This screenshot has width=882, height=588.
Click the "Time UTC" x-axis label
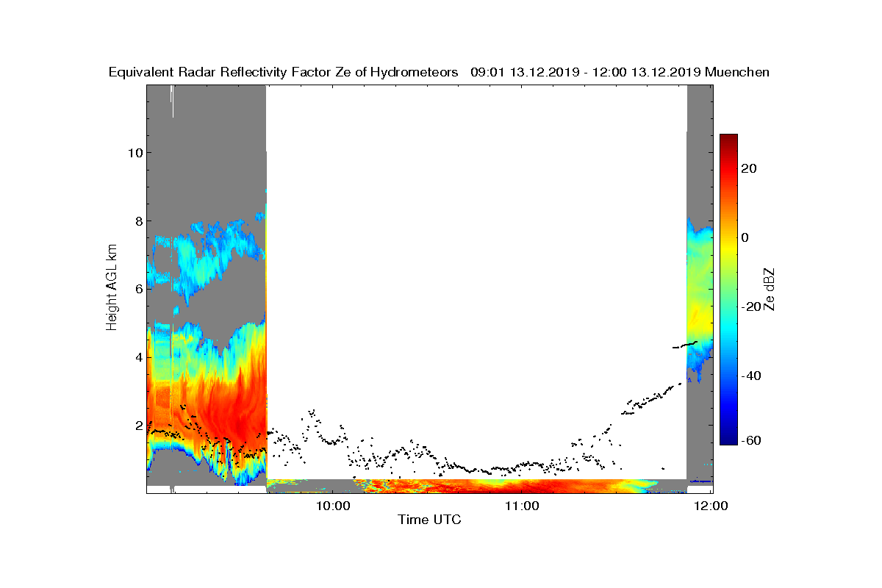(x=430, y=520)
